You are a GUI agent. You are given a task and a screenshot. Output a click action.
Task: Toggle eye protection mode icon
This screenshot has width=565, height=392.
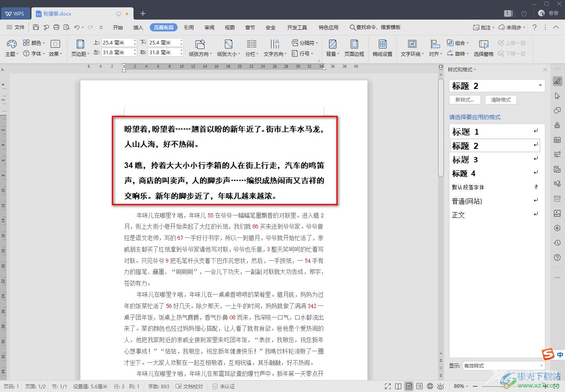pos(440,386)
